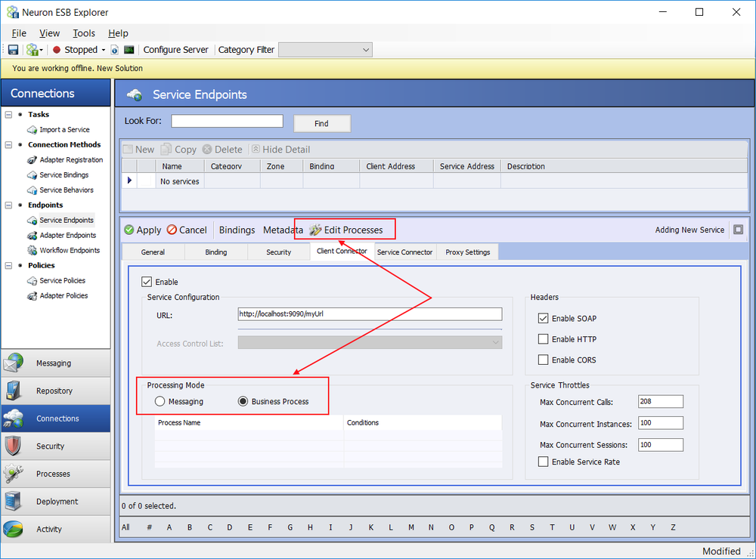
Task: Open the View menu
Action: (50, 33)
